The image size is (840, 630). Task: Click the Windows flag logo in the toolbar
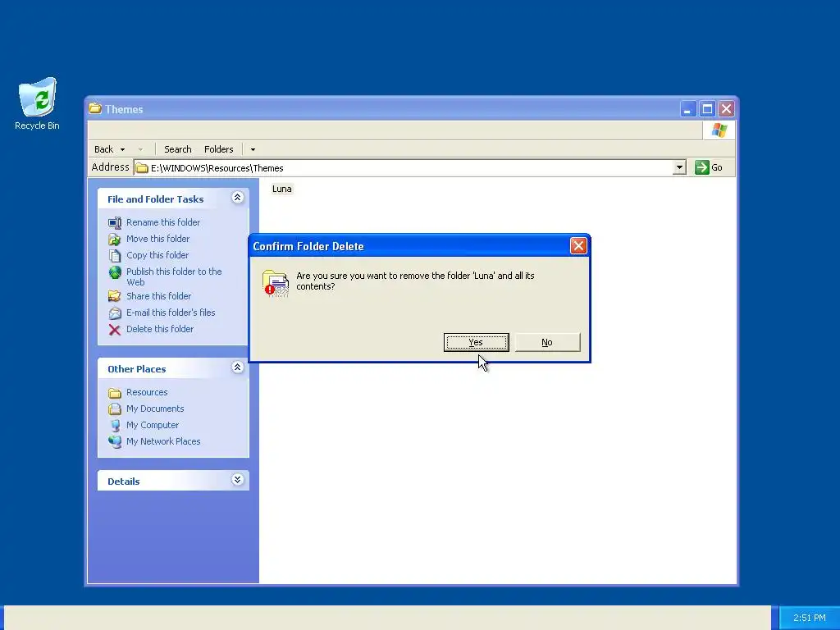pyautogui.click(x=719, y=130)
